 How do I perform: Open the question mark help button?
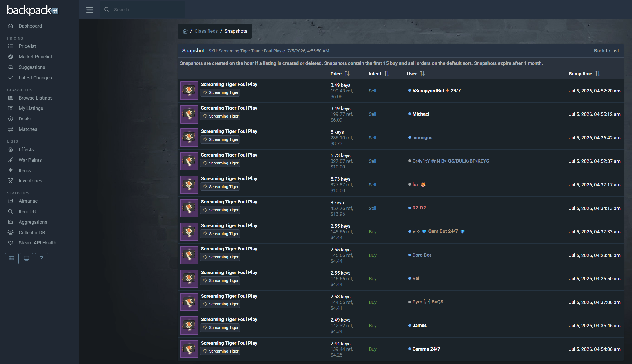pyautogui.click(x=42, y=258)
